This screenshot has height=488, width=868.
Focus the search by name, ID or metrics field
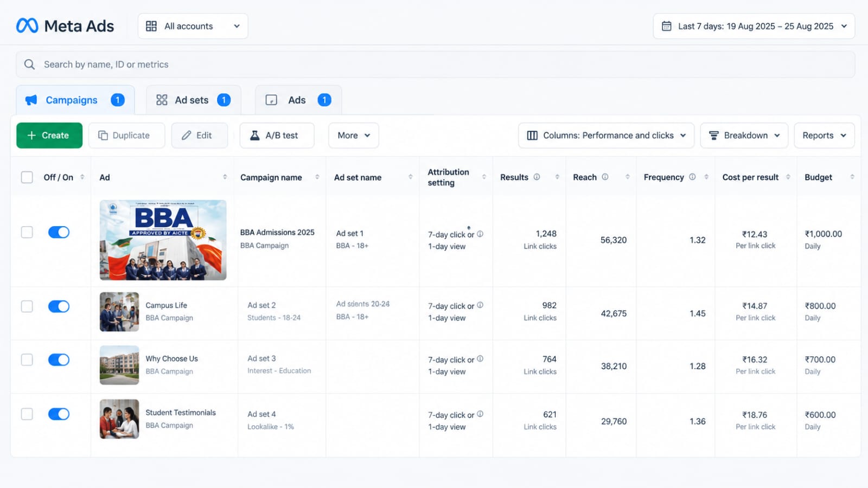point(435,65)
